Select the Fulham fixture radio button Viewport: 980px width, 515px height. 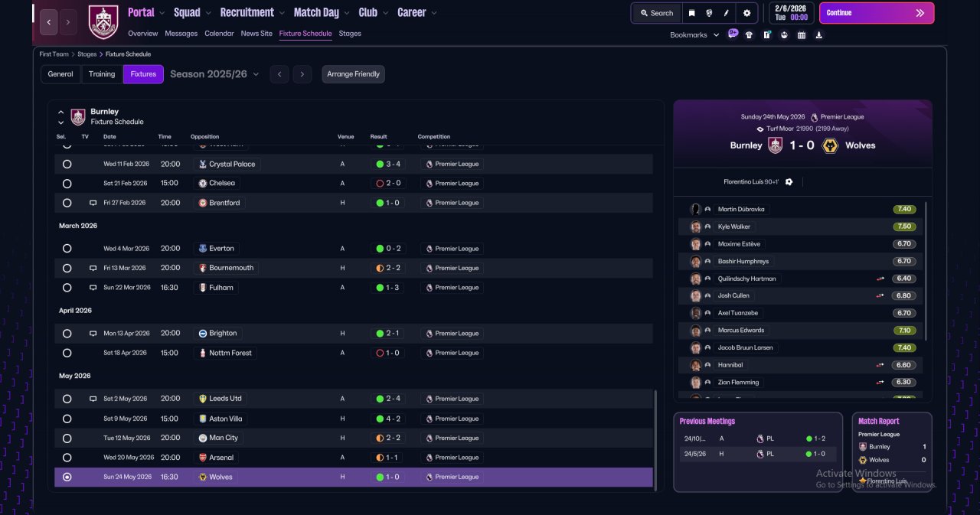[x=67, y=288]
